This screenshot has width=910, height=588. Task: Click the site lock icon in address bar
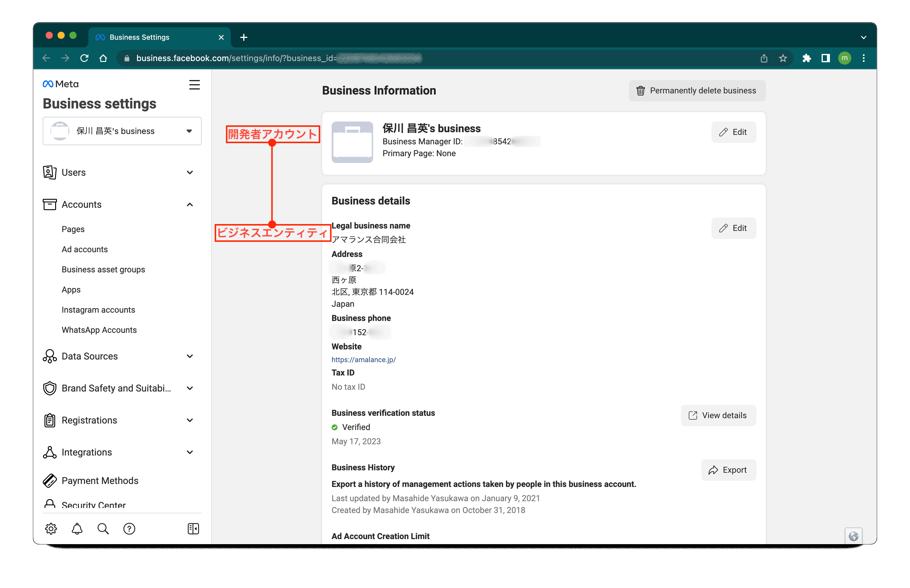(x=127, y=58)
